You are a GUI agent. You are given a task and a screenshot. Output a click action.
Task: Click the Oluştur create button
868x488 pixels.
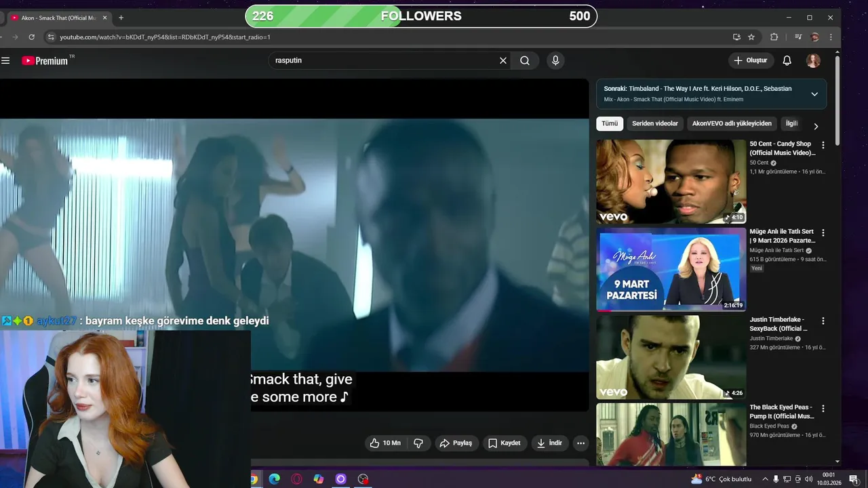click(x=751, y=60)
